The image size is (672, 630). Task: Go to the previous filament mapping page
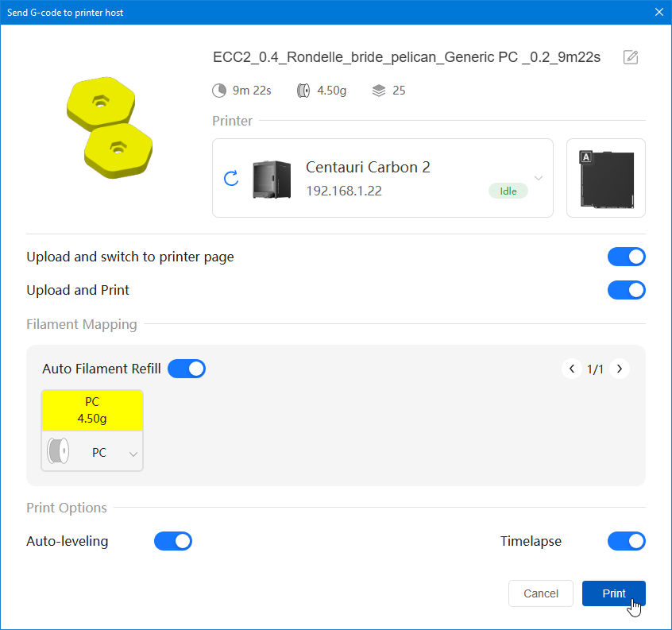[571, 369]
